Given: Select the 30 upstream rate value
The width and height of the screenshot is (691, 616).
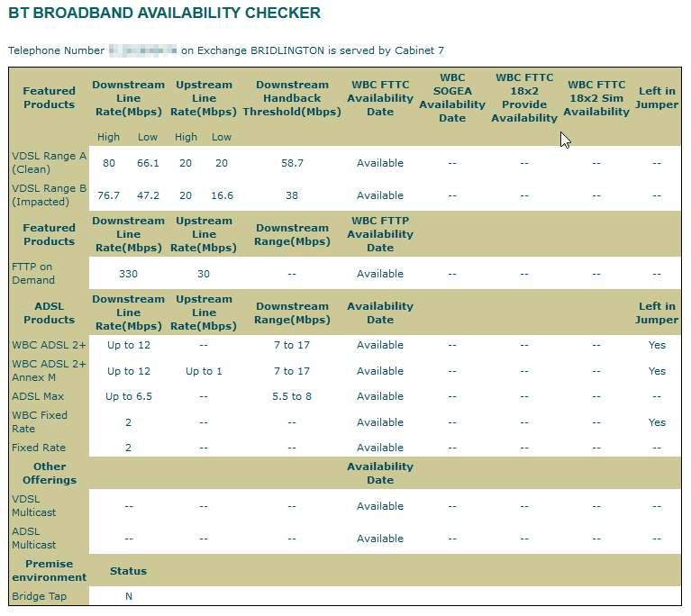Looking at the screenshot, I should [x=204, y=274].
